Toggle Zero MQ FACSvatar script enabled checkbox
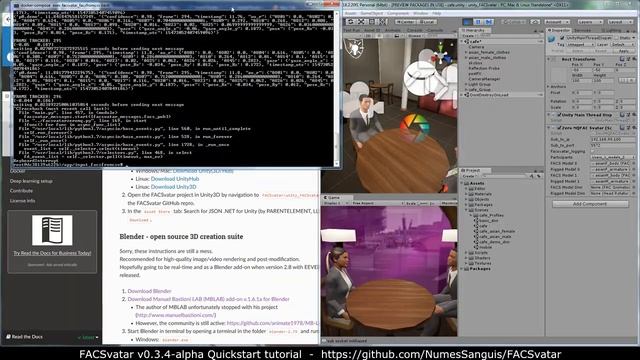 [x=559, y=128]
